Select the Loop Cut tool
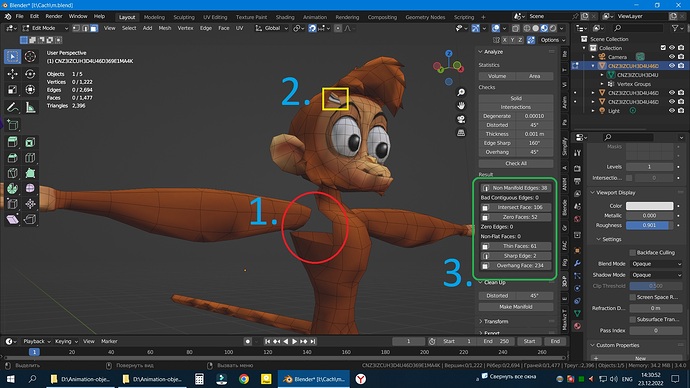690x388 pixels. coord(30,157)
